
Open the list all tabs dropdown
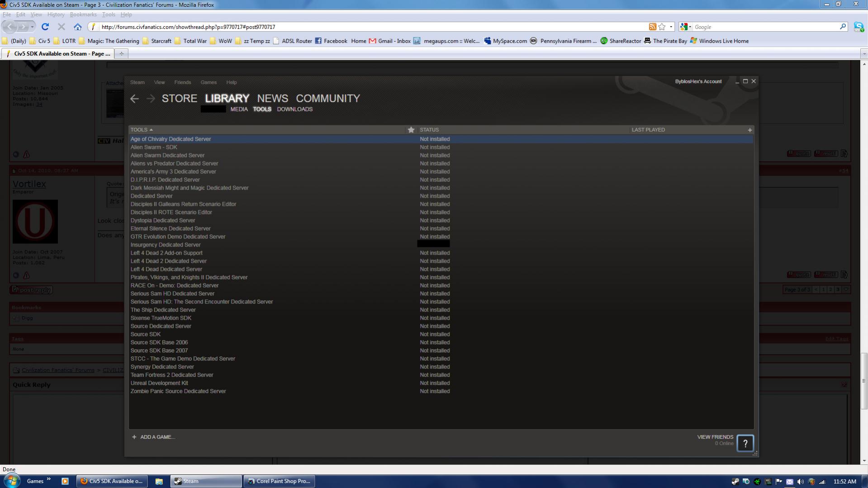click(x=864, y=53)
